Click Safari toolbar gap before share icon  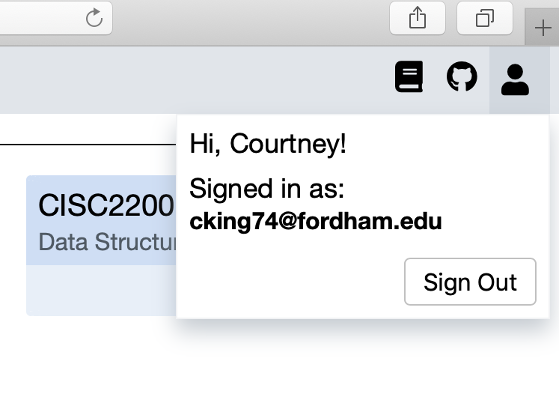(250, 18)
